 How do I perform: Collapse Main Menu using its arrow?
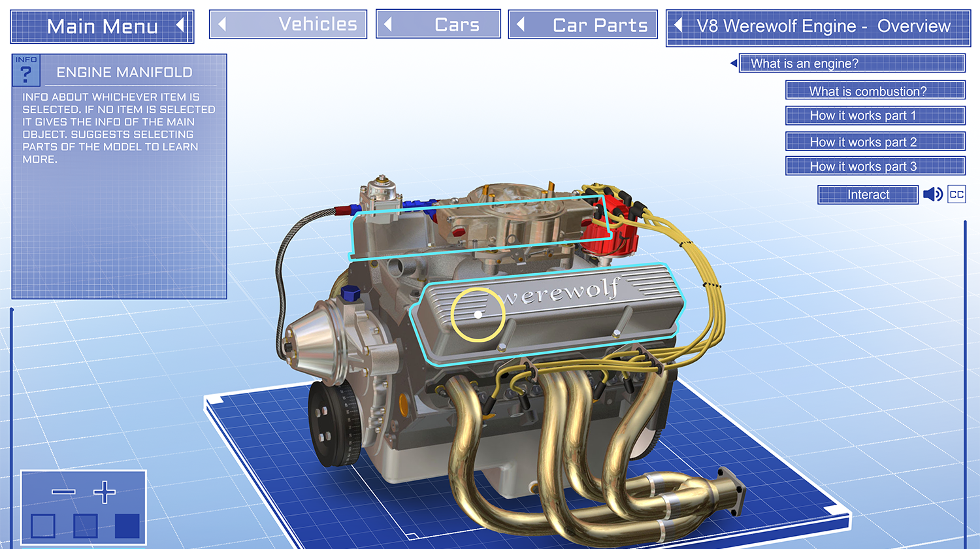tap(180, 26)
